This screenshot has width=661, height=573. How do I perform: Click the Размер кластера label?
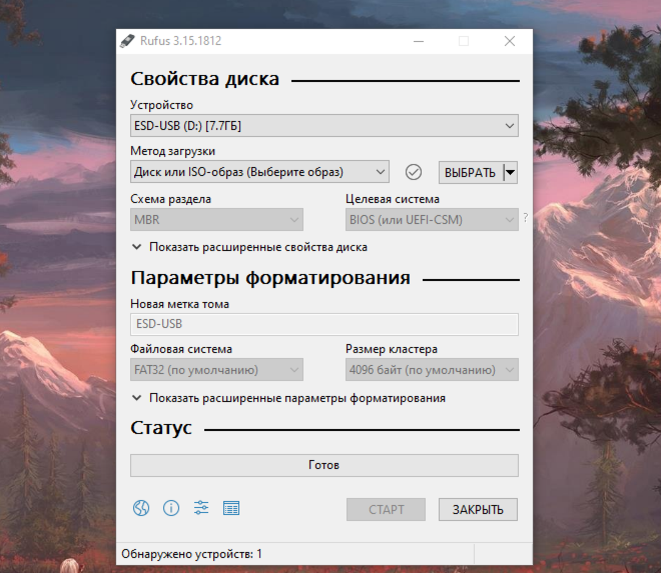tap(392, 349)
